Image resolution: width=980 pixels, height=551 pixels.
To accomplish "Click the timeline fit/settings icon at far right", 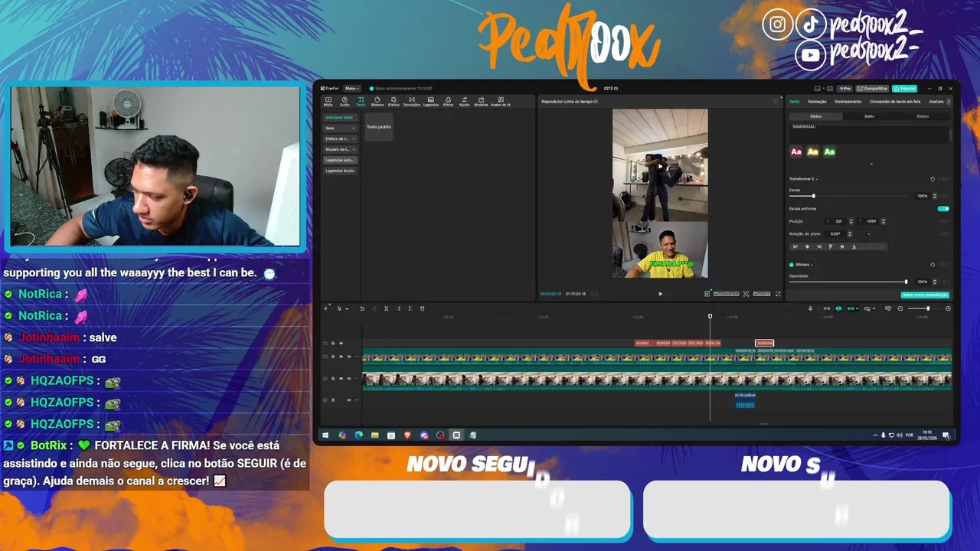I will point(948,308).
